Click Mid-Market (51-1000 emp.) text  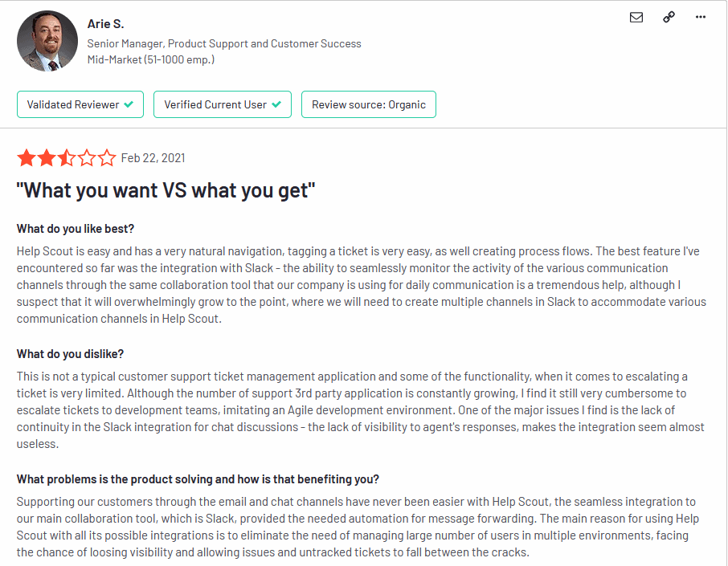(151, 59)
